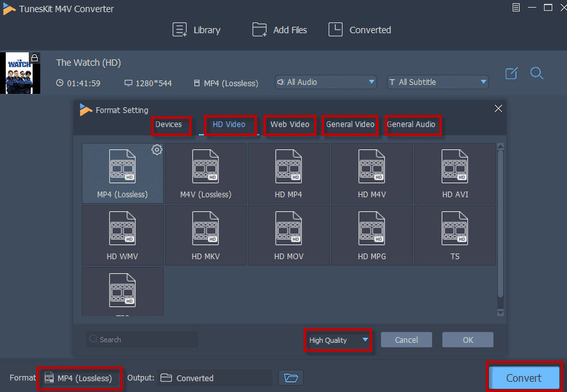Viewport: 567px width, 392px height.
Task: Pick the HD MP4 format tile
Action: (x=288, y=173)
